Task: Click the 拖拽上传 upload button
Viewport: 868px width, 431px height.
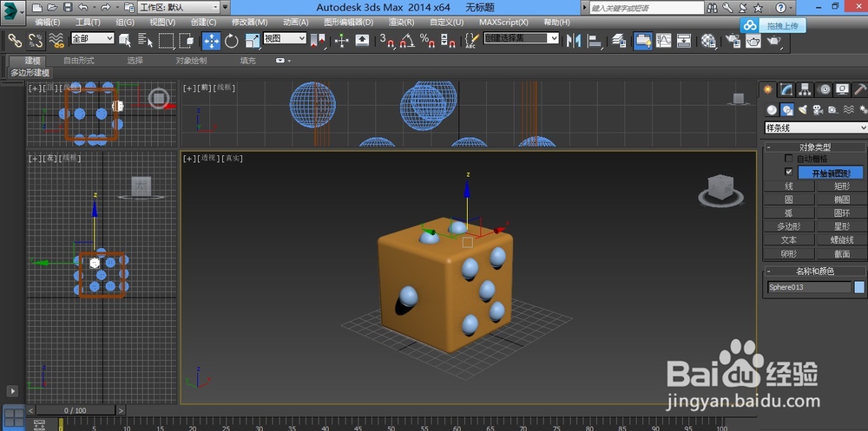Action: point(773,25)
